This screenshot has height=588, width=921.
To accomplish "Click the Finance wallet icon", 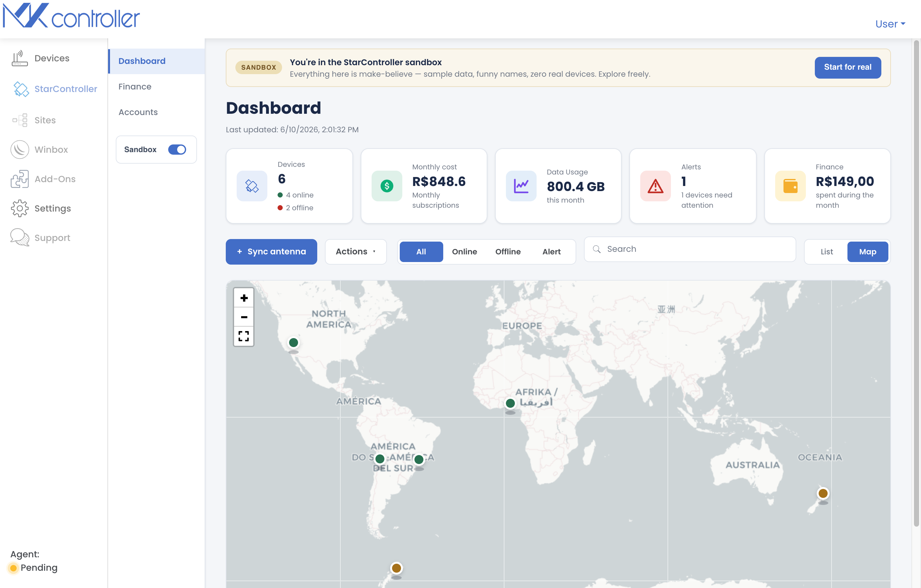I will (x=790, y=186).
